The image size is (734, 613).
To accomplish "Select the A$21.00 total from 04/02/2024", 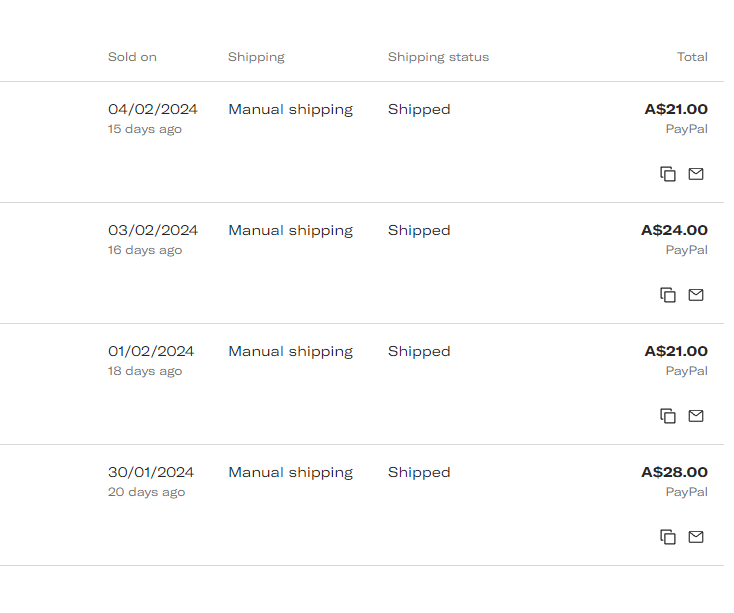I will pos(676,109).
